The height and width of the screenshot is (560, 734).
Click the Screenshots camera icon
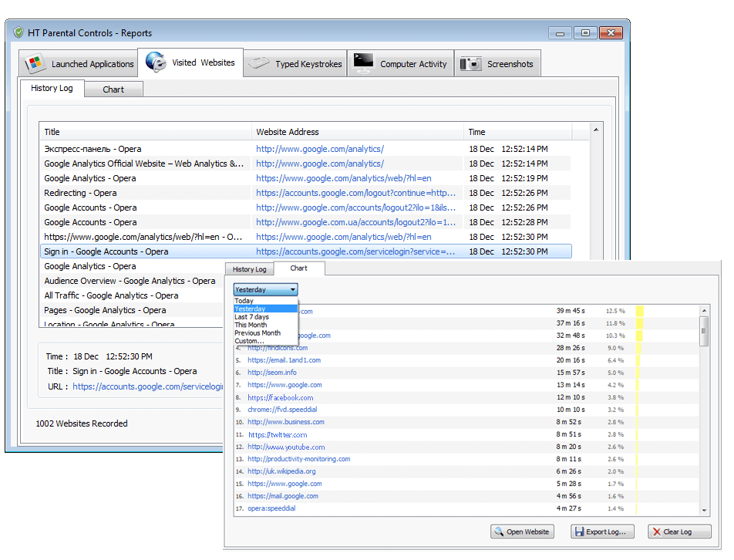470,64
